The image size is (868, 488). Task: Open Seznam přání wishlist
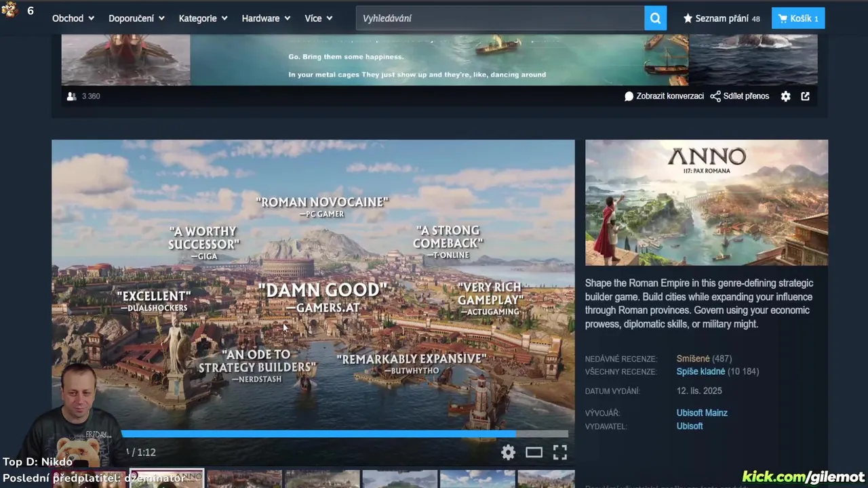click(722, 18)
